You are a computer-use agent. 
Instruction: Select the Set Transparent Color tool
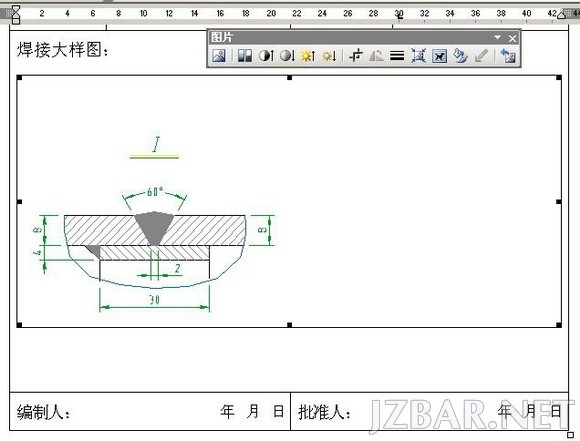click(x=481, y=56)
